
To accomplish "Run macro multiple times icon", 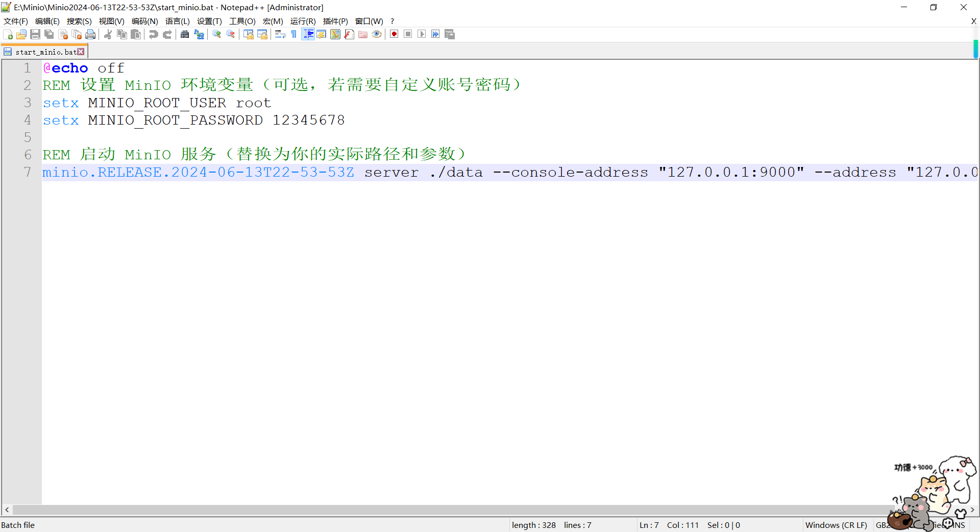I will (435, 34).
